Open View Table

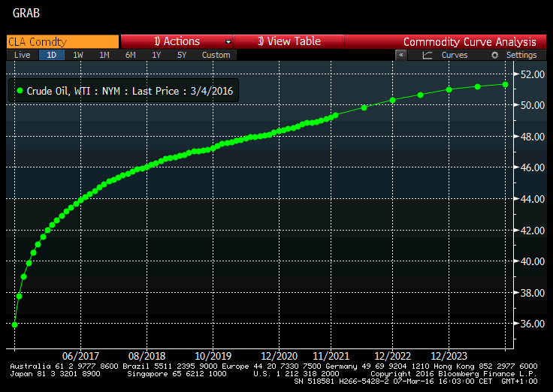(289, 41)
